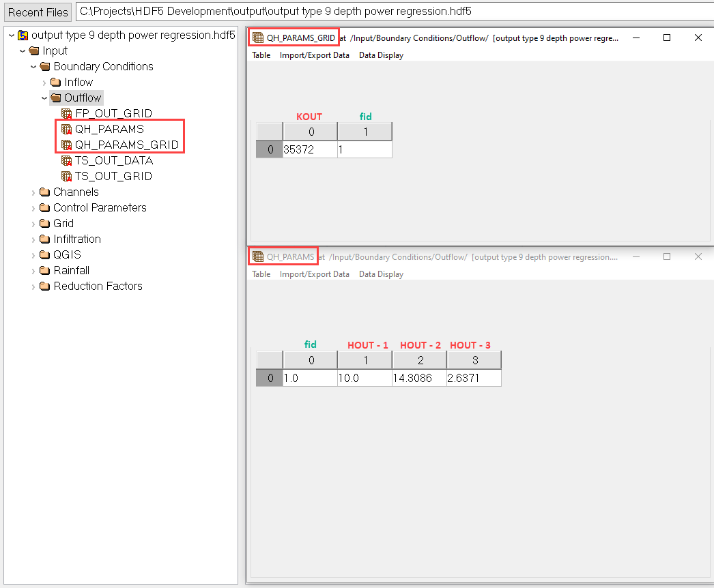714x588 pixels.
Task: Click the file path input field
Action: [x=393, y=12]
